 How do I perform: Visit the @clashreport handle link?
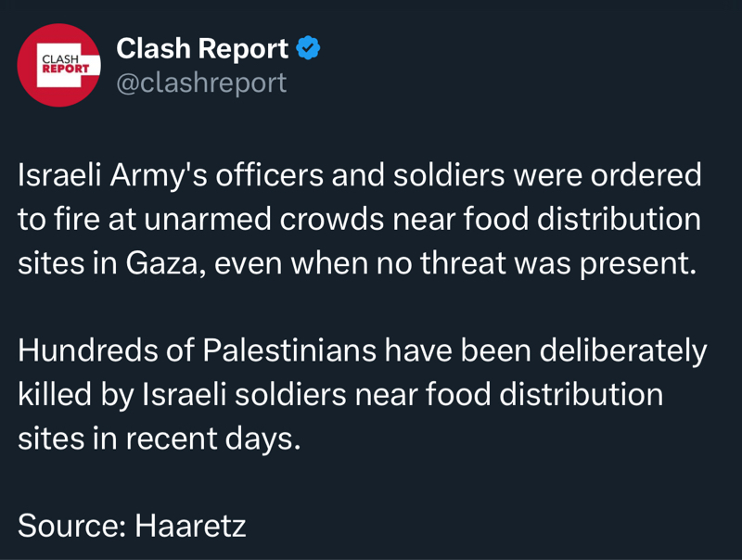201,83
